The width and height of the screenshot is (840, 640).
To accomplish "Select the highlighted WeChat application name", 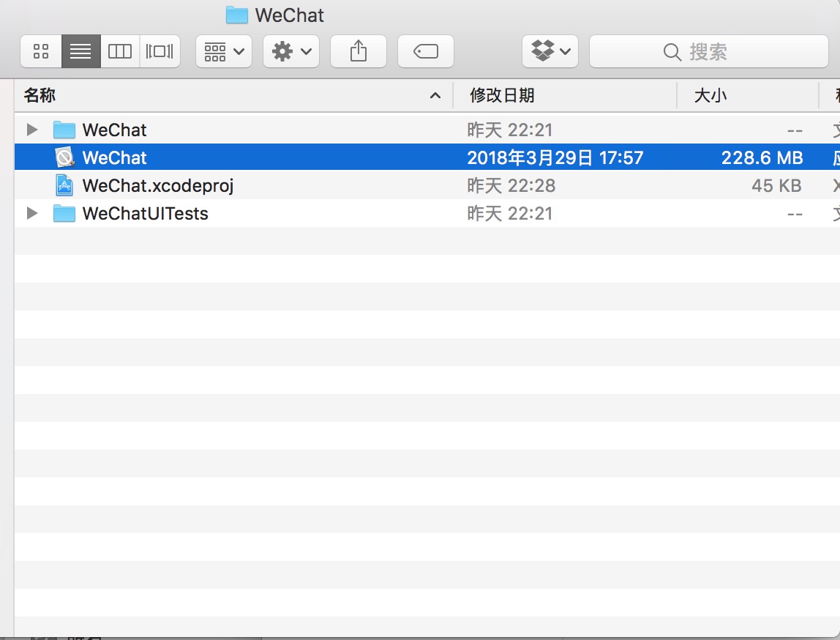I will coord(115,157).
